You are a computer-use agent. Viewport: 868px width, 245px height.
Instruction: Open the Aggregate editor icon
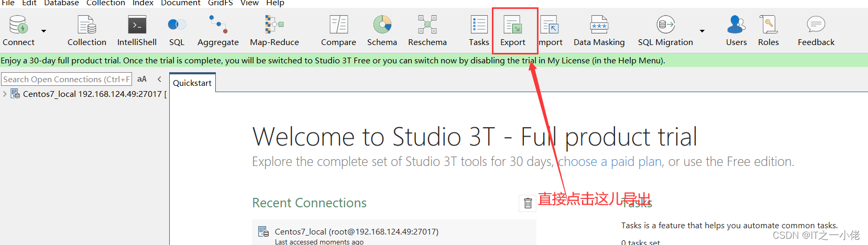218,30
